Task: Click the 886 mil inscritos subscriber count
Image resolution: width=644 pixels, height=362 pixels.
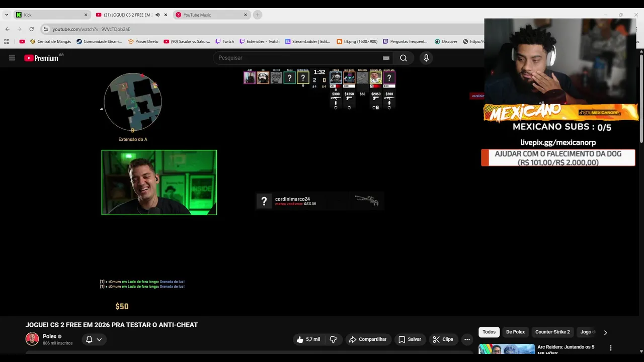Action: (x=58, y=343)
